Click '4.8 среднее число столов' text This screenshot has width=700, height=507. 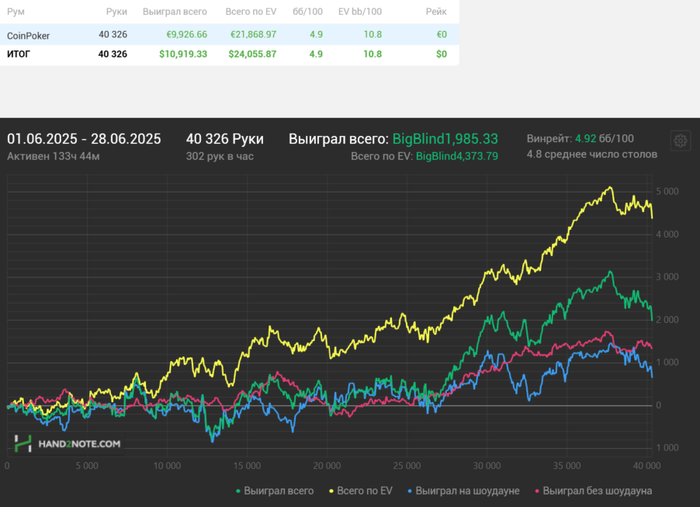coord(592,154)
